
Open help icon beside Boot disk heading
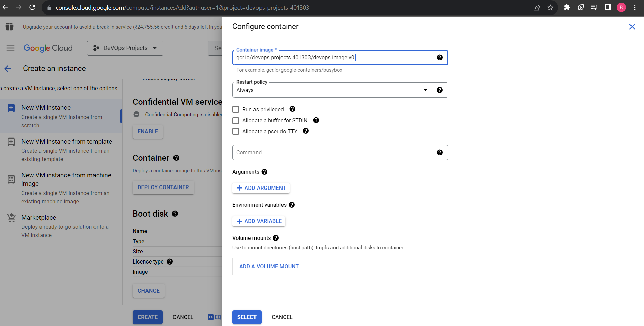tap(175, 214)
